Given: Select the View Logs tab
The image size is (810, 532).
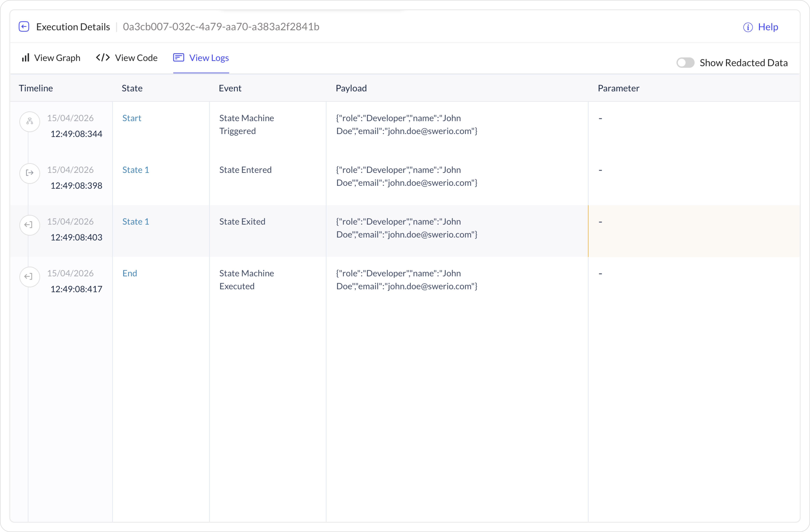Looking at the screenshot, I should pos(209,58).
